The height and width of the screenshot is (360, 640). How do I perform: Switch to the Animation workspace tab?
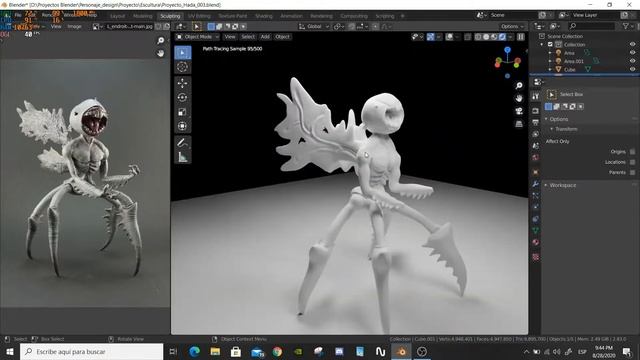tap(291, 16)
